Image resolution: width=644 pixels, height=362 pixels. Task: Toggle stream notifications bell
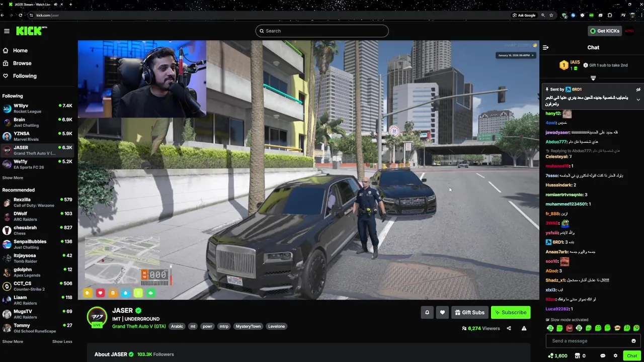coord(427,312)
